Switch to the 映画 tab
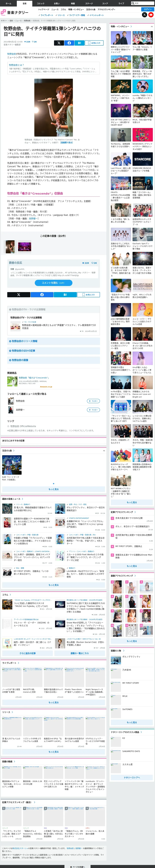The image size is (155, 868). coord(73,3)
